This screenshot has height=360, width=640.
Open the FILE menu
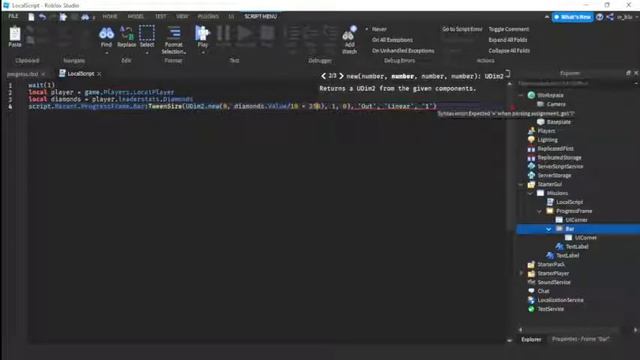pos(13,16)
